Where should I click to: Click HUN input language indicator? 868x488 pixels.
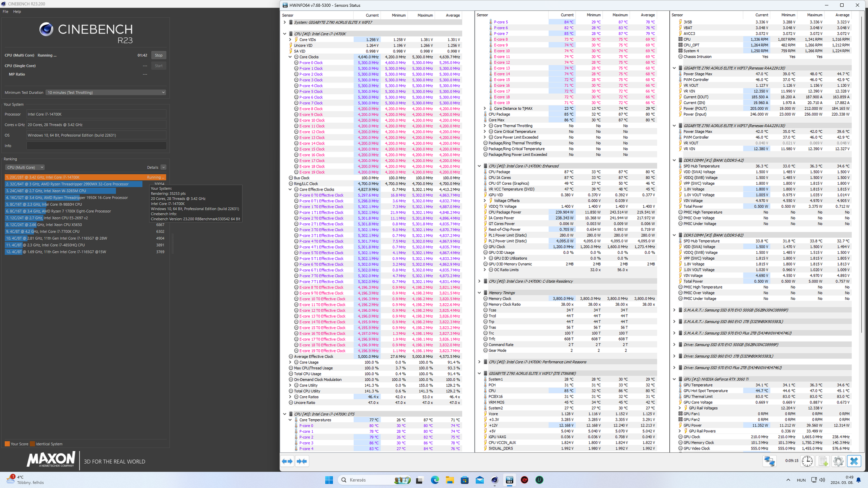pyautogui.click(x=801, y=480)
